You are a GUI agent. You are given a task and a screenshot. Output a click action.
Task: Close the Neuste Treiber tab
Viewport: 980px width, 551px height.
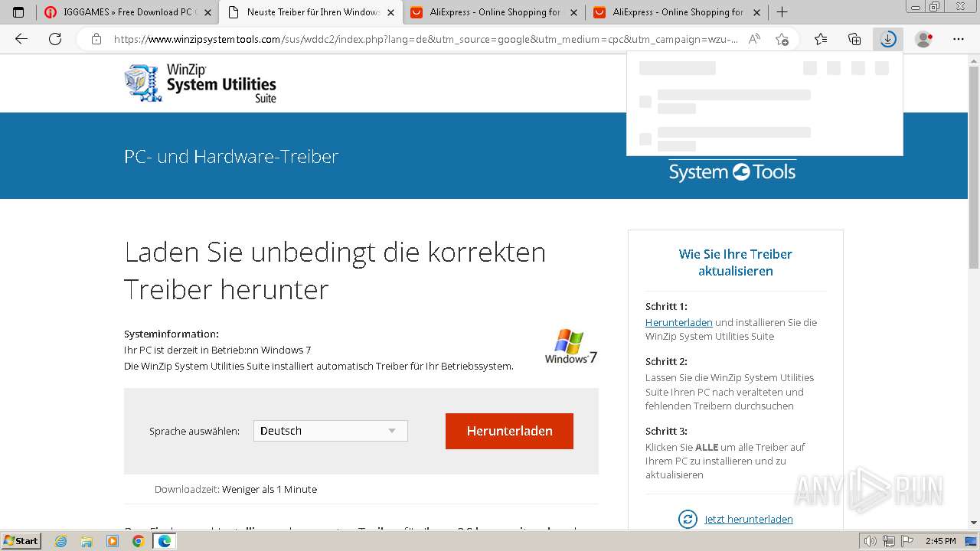[390, 12]
